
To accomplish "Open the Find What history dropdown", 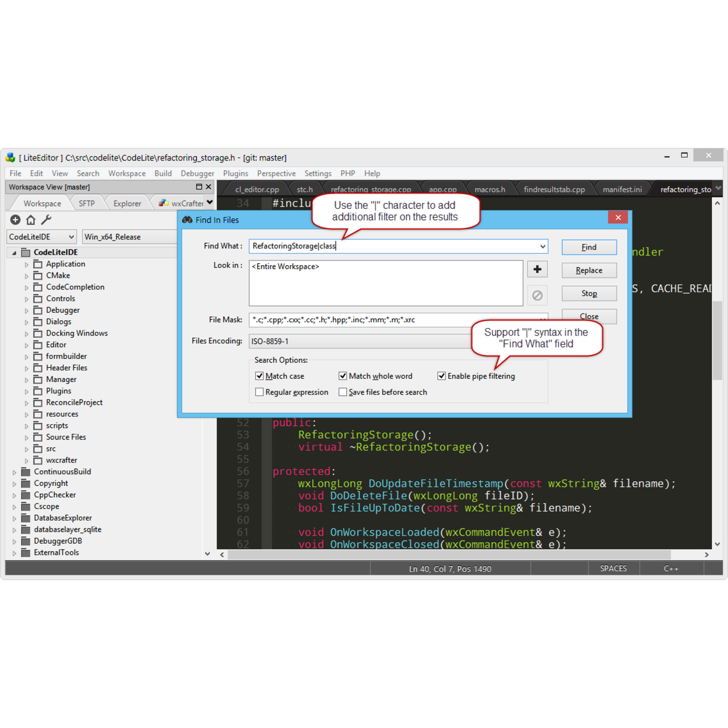I will (x=543, y=246).
